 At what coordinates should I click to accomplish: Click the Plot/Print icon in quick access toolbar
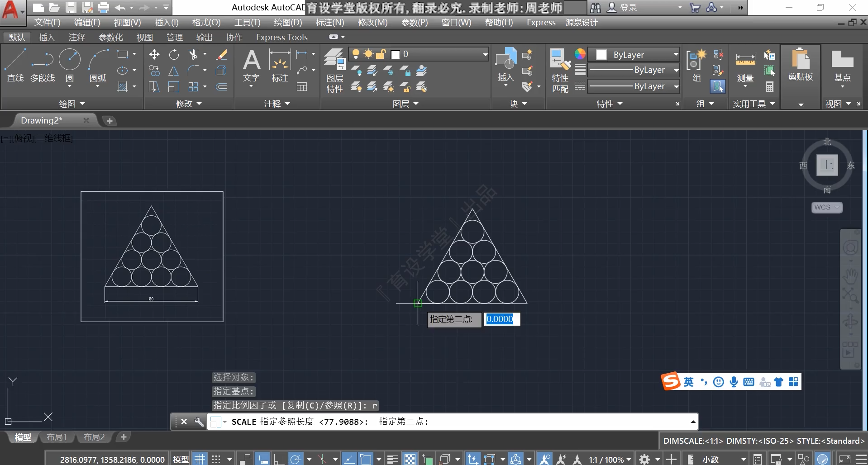tap(104, 8)
